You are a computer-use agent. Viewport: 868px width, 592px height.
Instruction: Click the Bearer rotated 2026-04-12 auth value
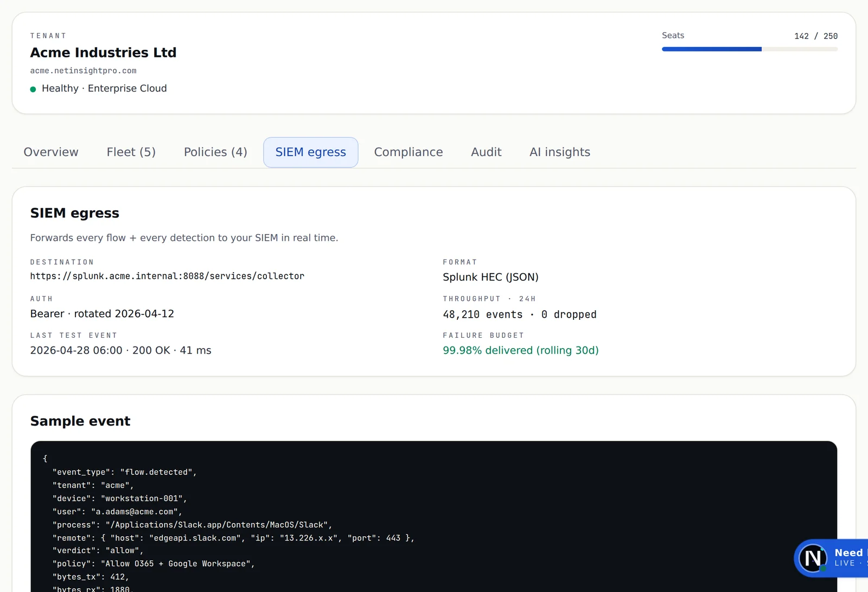(102, 314)
